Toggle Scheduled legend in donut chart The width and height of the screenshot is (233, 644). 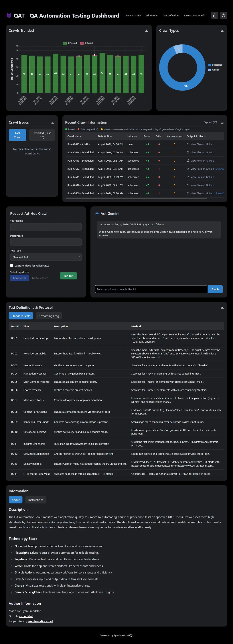pos(215,65)
